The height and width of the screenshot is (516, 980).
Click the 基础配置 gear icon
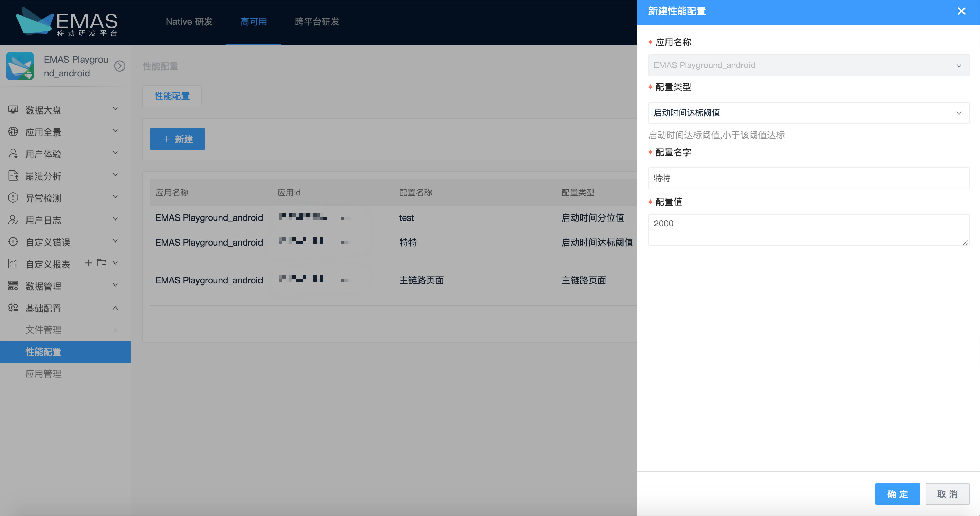click(13, 308)
